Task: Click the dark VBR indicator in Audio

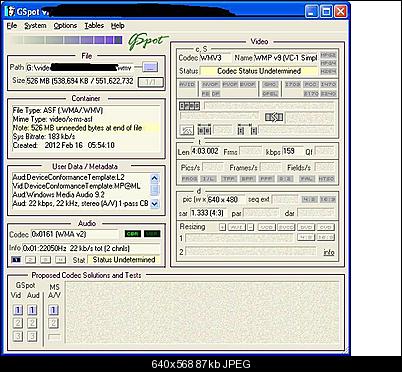Action: 152,234
